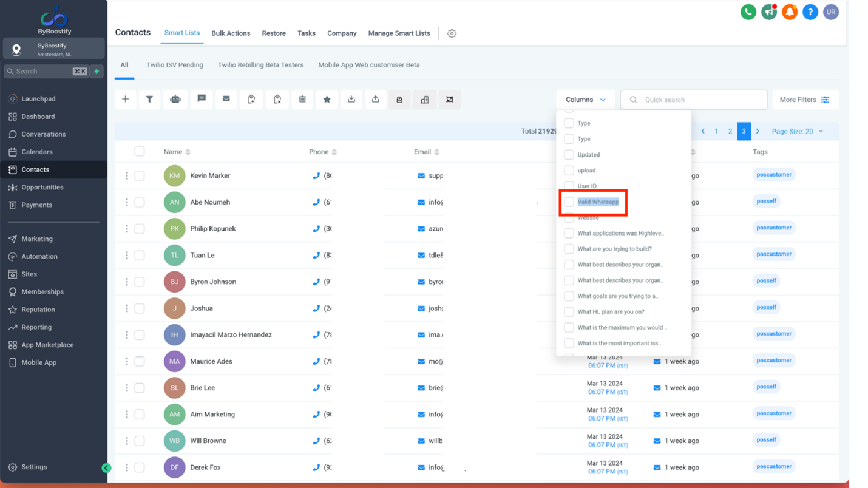Viewport: 868px width, 488px height.
Task: Open the UR user avatar menu
Action: coord(831,12)
